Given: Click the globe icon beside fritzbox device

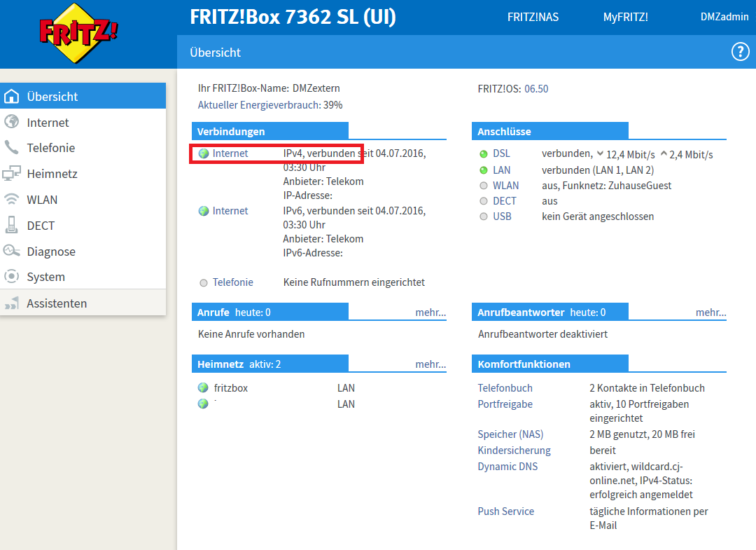Looking at the screenshot, I should click(203, 387).
